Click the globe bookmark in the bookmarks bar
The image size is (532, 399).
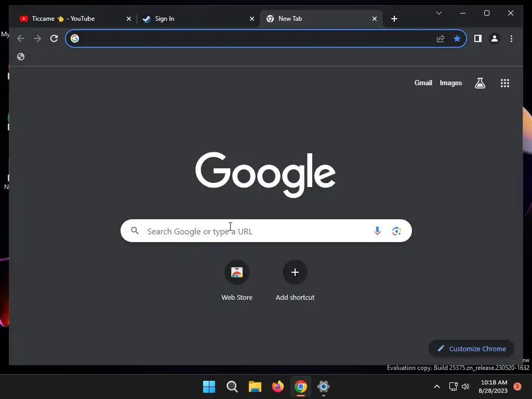tap(21, 57)
